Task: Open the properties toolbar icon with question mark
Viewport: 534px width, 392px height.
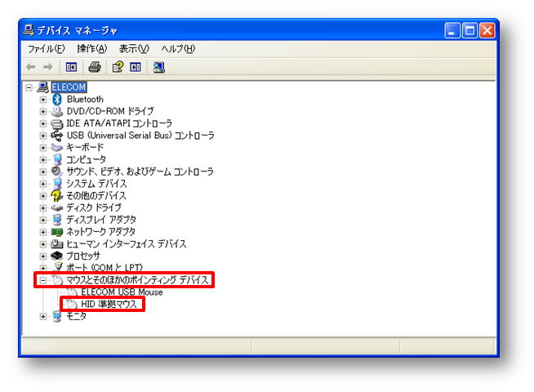Action: 118,67
